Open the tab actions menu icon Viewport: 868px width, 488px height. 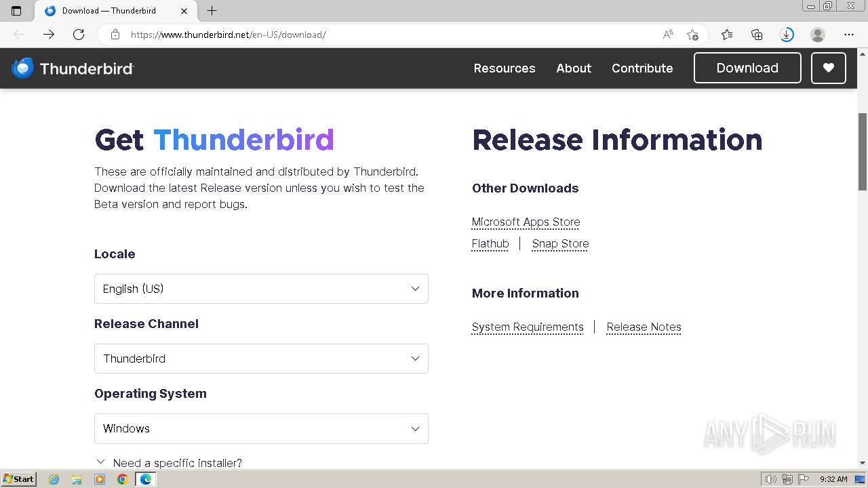pos(16,11)
